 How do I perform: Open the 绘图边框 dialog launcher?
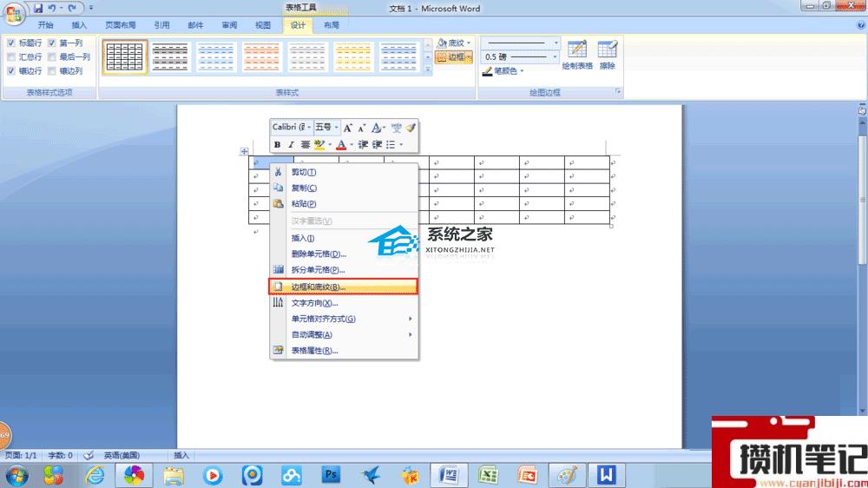click(618, 92)
